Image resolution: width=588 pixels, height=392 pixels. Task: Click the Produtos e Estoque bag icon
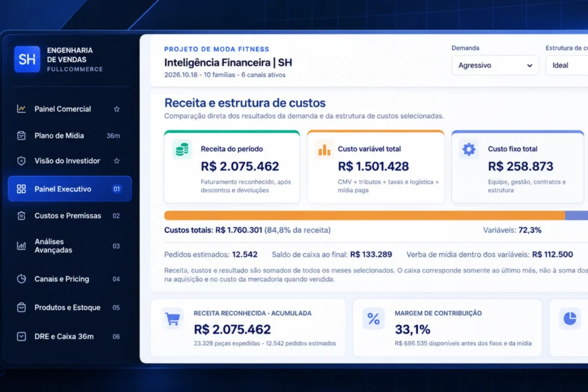(x=21, y=307)
